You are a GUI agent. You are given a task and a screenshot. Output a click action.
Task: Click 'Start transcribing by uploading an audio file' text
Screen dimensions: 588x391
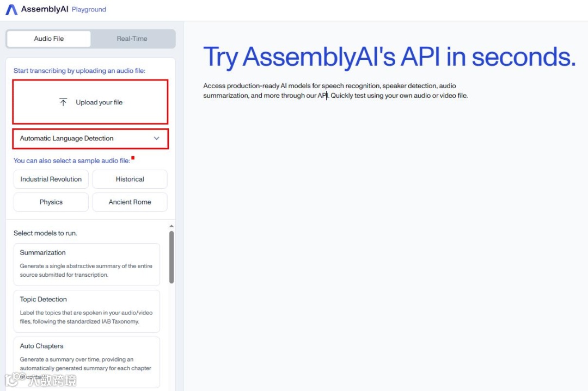[x=79, y=70]
